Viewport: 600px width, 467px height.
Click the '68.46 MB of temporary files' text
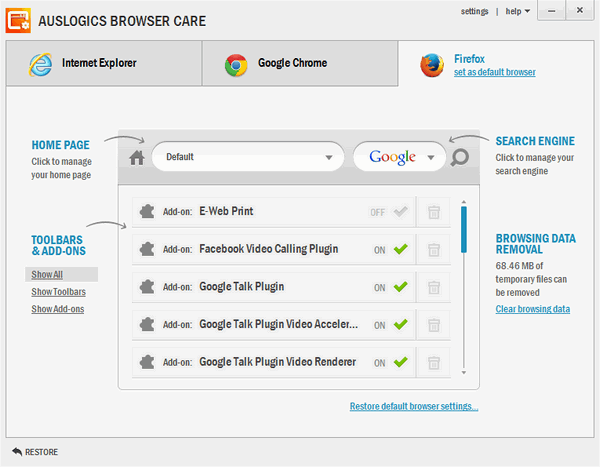[531, 279]
